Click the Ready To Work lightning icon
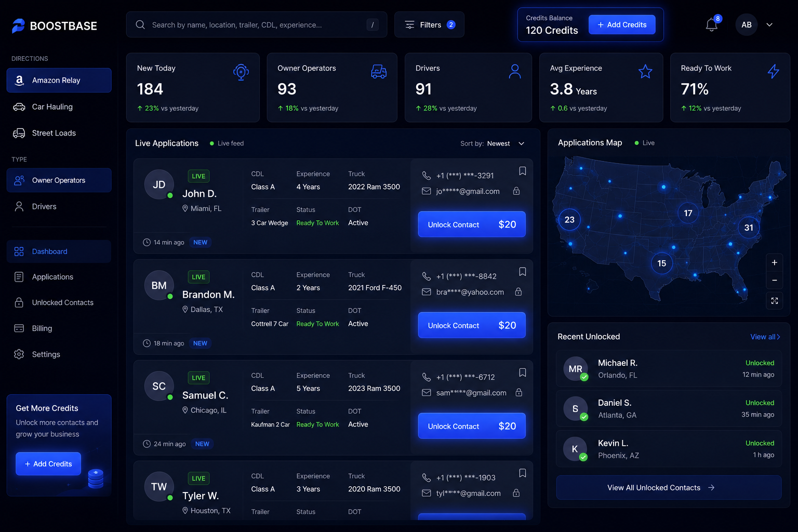 tap(774, 71)
